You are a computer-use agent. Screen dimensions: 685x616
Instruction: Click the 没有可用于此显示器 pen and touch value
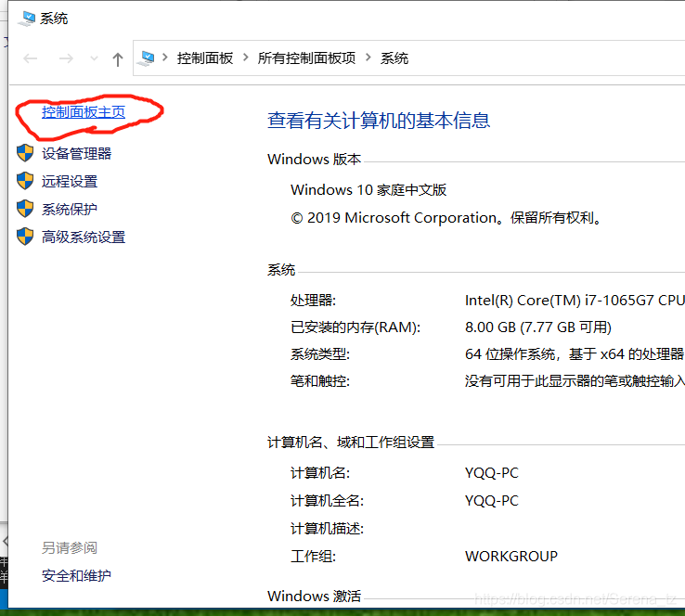[575, 381]
